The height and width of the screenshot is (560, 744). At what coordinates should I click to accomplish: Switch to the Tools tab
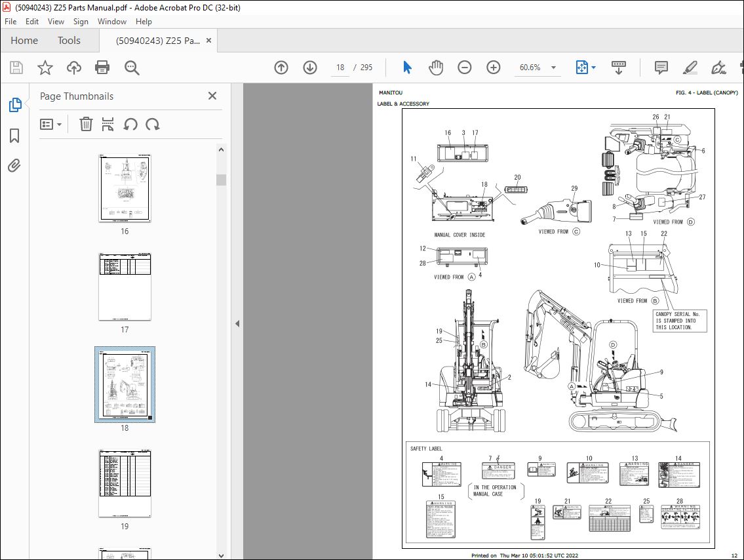click(69, 41)
